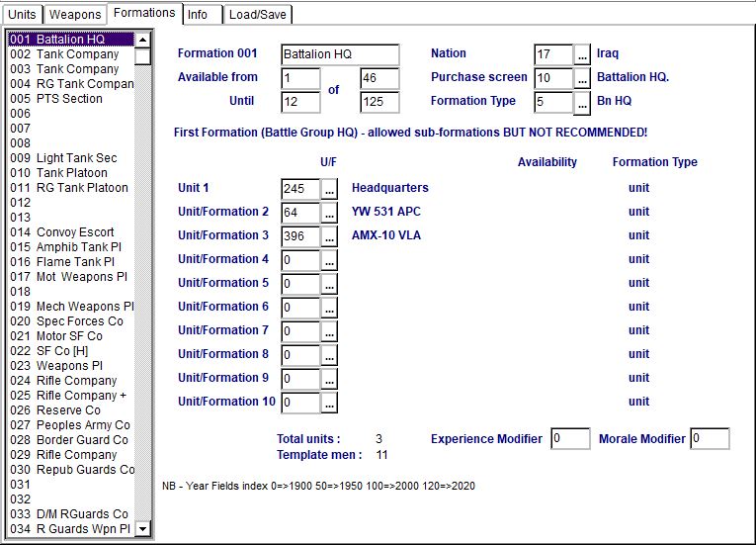Click the Morale Modifier input field
This screenshot has width=756, height=545.
pos(710,438)
